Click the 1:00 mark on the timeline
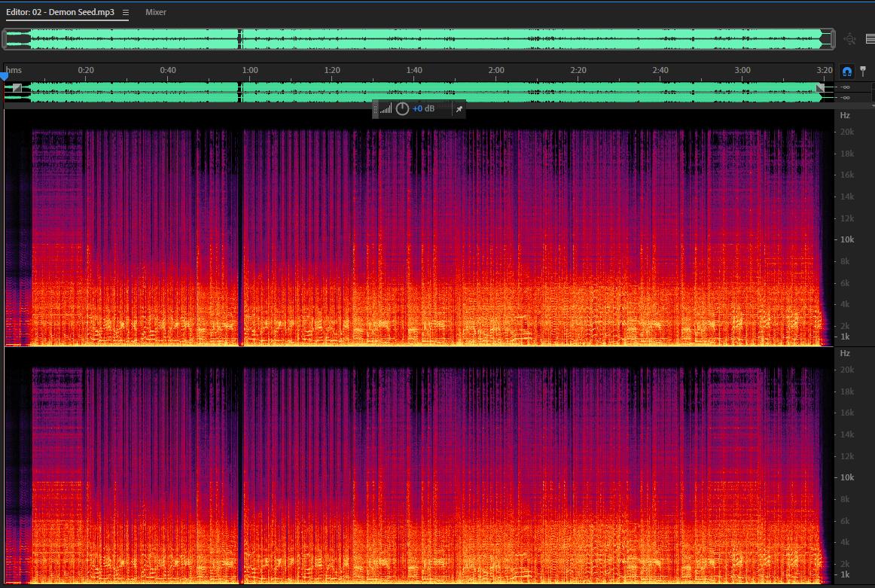 [250, 70]
